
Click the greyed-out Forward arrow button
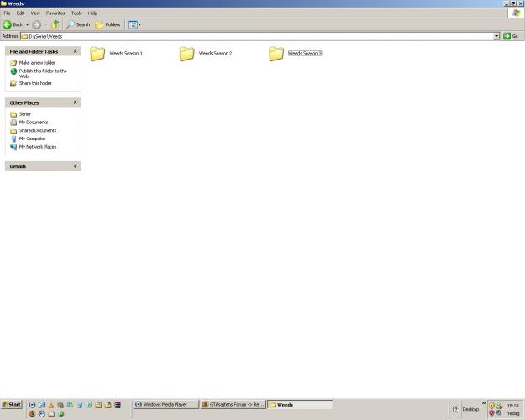tap(36, 25)
